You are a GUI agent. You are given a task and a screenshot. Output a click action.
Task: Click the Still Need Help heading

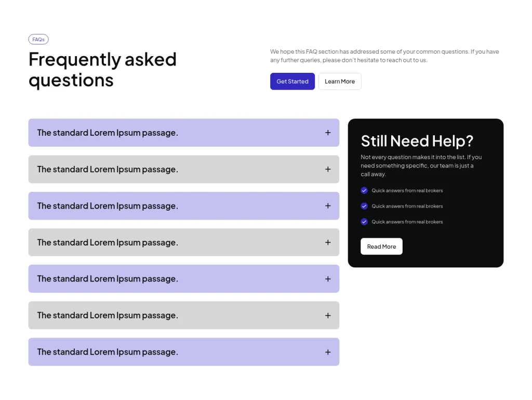(x=417, y=141)
